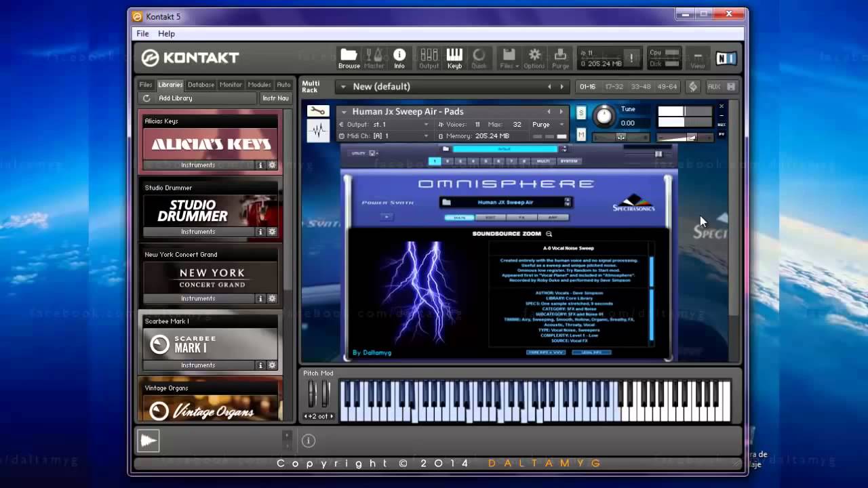Step to the next multi preset arrow
Image resolution: width=868 pixels, height=488 pixels.
tap(561, 87)
